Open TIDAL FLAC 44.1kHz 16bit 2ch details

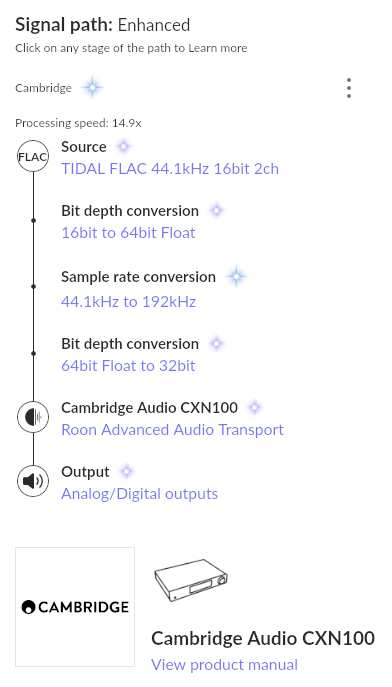coord(170,169)
